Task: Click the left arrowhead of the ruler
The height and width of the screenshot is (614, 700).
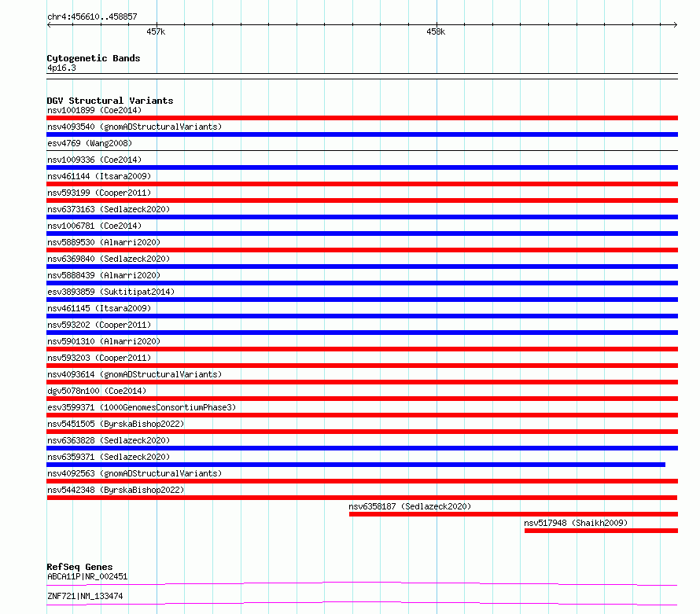Action: [x=49, y=25]
